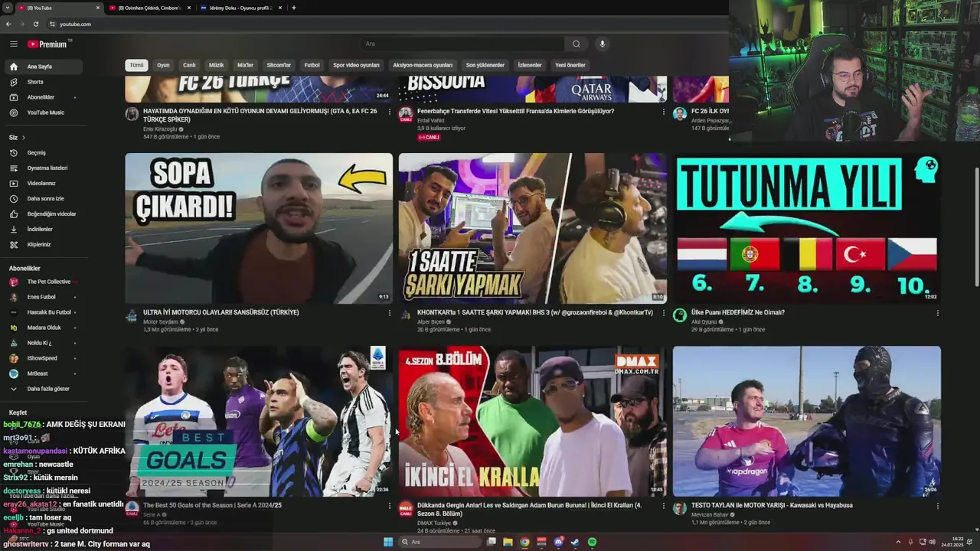The height and width of the screenshot is (551, 980).
Task: Open ULTRA İYİ MOTORCU OLAYLARI video title
Action: point(220,312)
